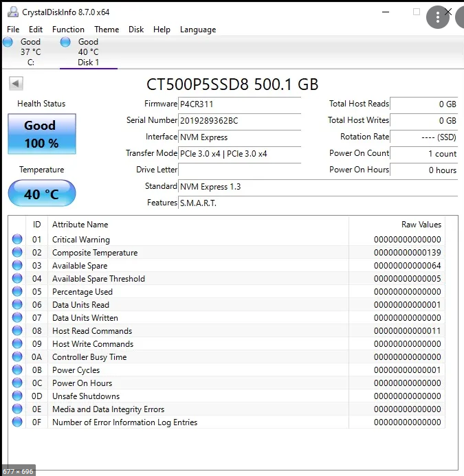Click status icon for Host Write Commands row
The image size is (464, 476).
pos(17,343)
